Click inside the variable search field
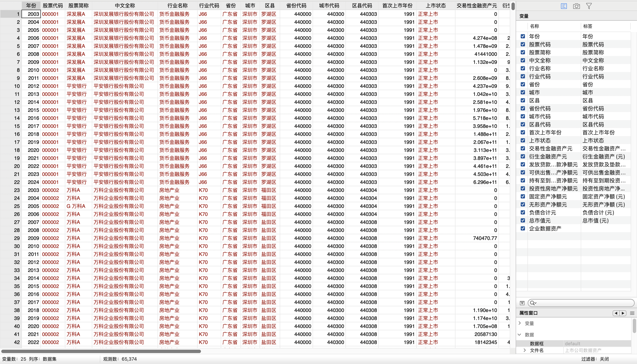Screen dimensions: 637x364 582,303
